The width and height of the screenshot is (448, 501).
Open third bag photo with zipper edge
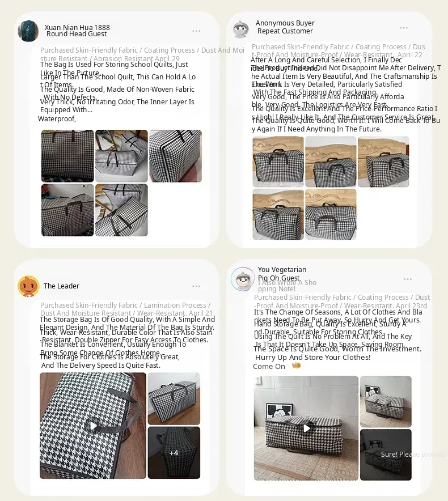click(x=176, y=156)
